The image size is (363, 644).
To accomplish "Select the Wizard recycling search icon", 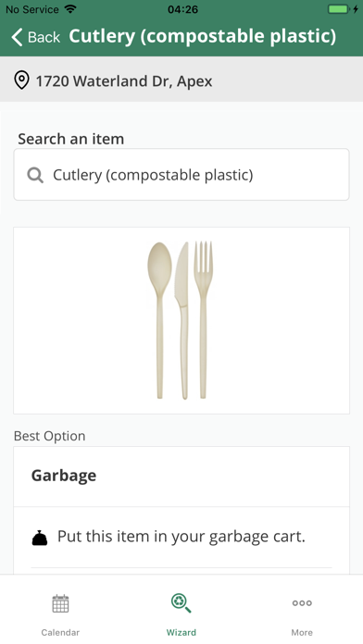I will click(181, 603).
